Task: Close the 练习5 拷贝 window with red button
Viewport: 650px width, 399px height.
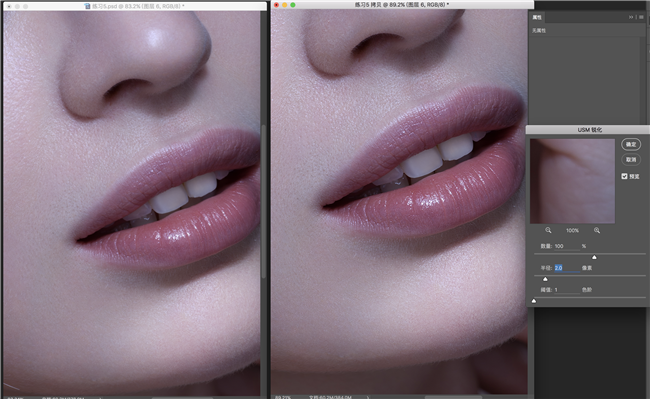Action: 276,5
